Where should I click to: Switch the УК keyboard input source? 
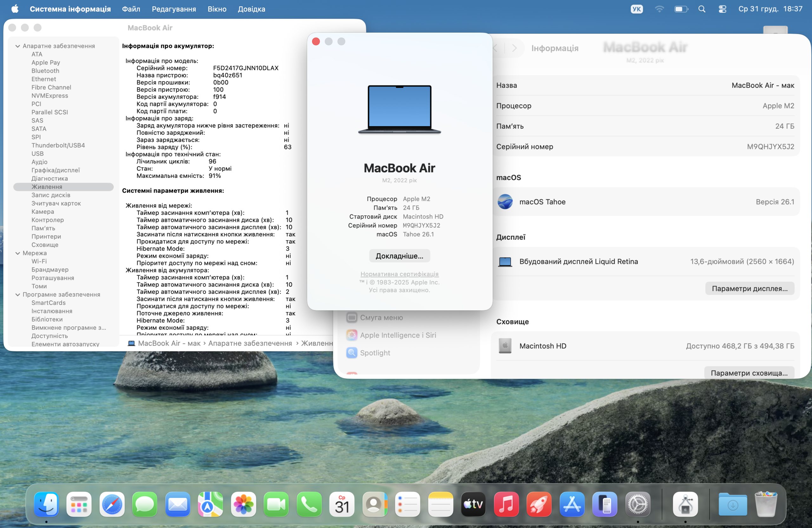click(636, 9)
